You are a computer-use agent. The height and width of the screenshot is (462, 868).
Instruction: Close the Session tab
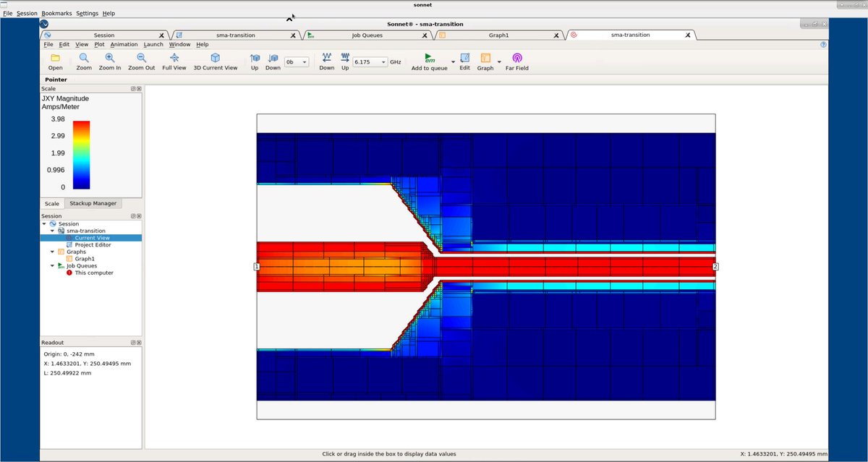(161, 35)
